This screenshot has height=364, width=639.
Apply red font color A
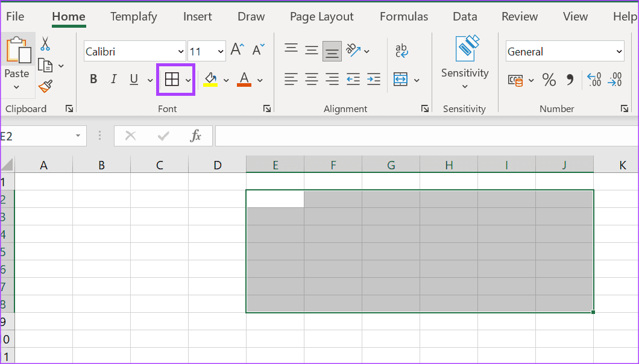tap(244, 80)
